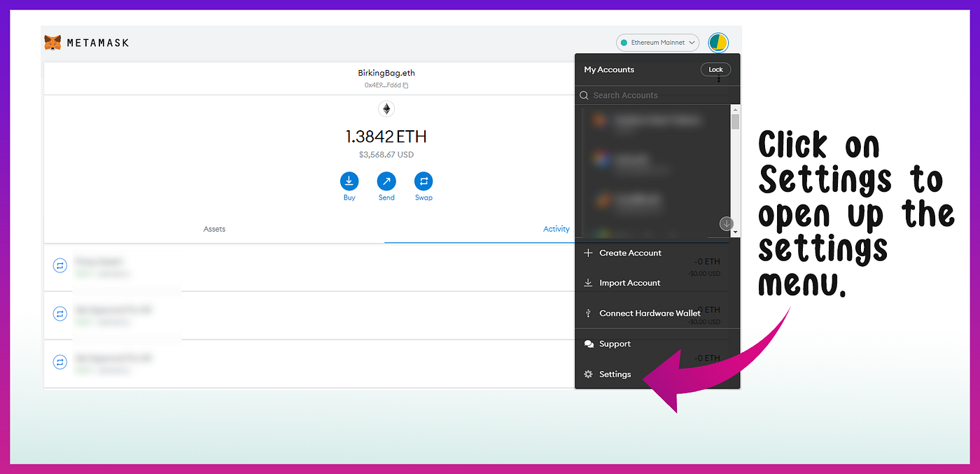
Task: Click the search magnifier icon
Action: click(584, 95)
